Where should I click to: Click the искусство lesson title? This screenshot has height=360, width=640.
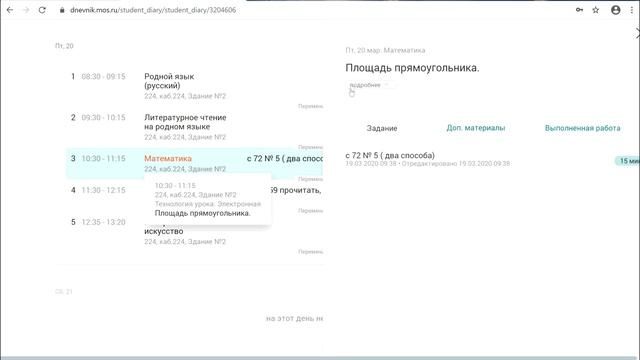coord(163,231)
